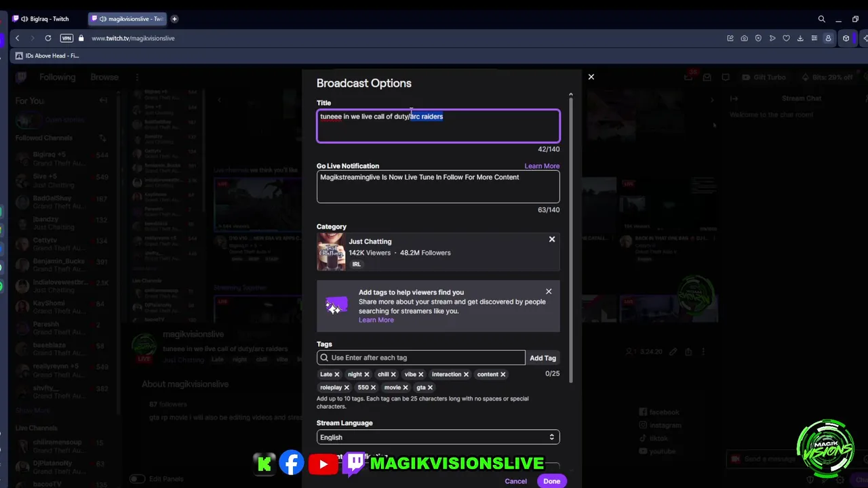
Task: Open the browser profile icon
Action: pyautogui.click(x=828, y=38)
